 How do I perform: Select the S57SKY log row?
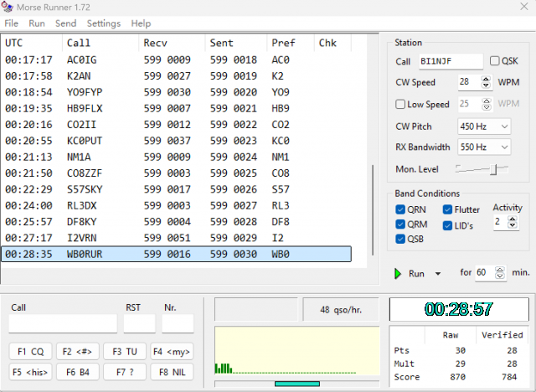177,189
